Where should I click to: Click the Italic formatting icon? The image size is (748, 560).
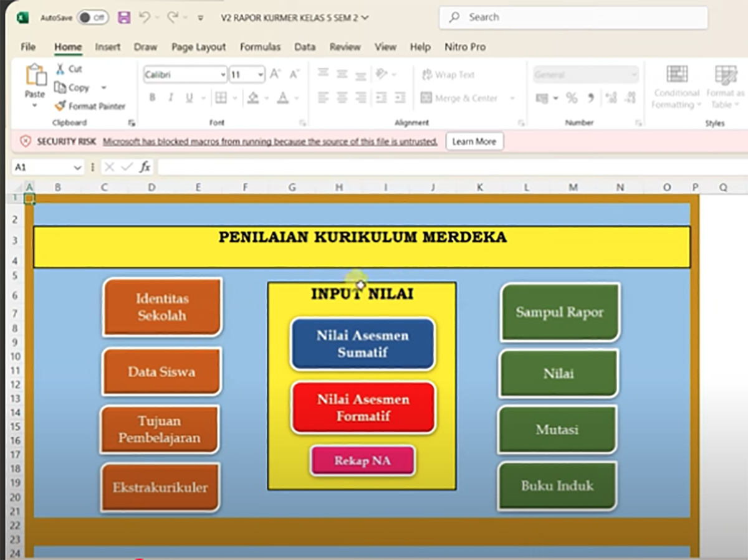tap(170, 98)
